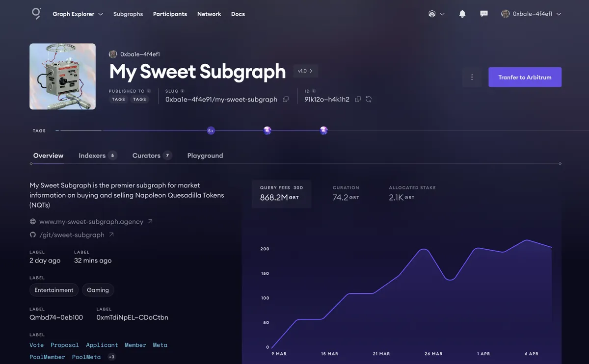Open external link for www.my-sweet-subgraph.agency
589x364 pixels.
point(150,222)
